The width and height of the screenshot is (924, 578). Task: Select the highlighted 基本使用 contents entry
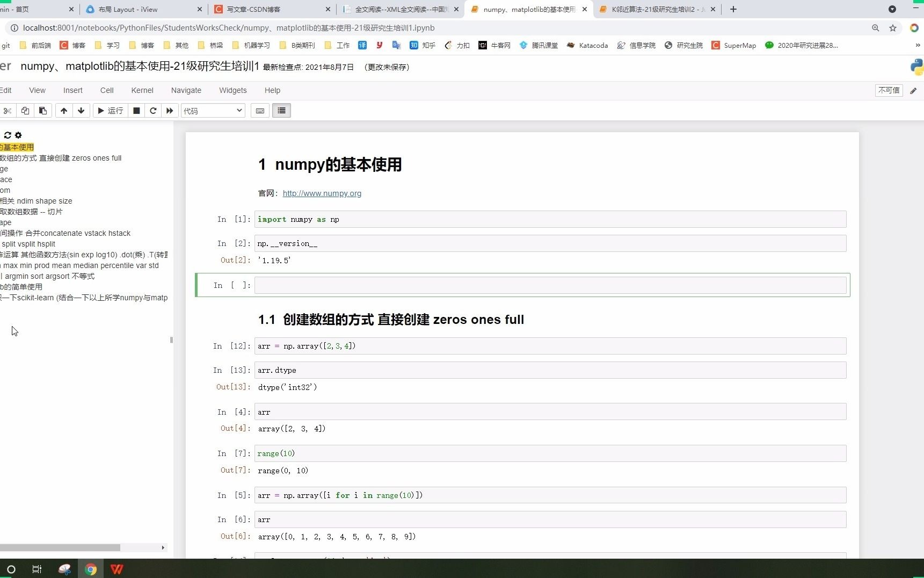(x=17, y=147)
